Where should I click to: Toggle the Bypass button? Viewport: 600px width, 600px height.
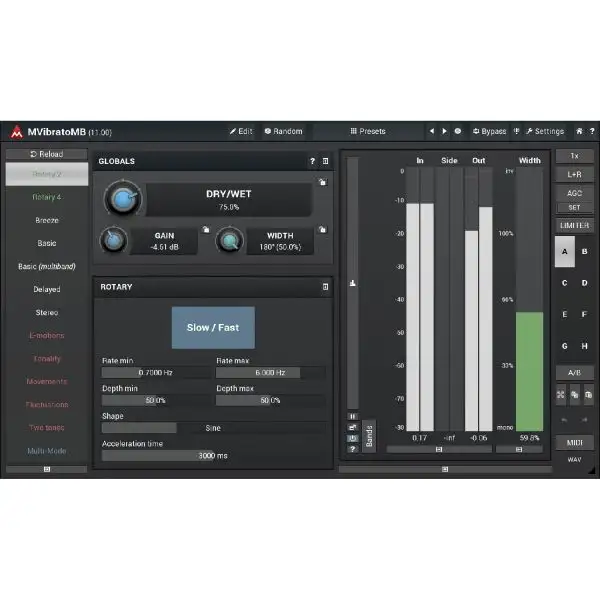click(489, 131)
